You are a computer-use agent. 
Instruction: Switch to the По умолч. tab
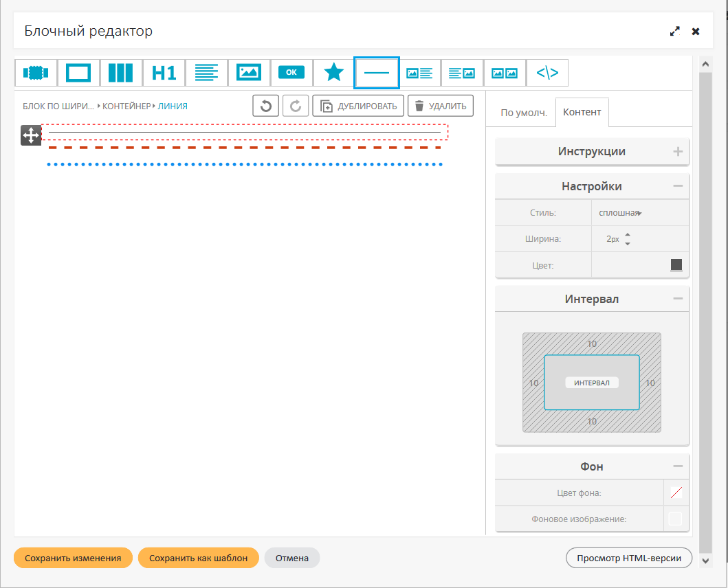[x=523, y=113]
